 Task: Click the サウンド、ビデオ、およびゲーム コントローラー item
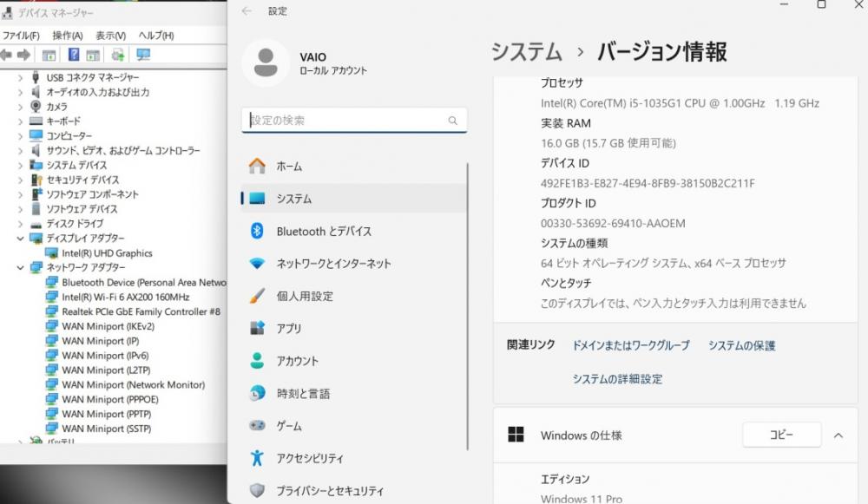click(x=123, y=150)
